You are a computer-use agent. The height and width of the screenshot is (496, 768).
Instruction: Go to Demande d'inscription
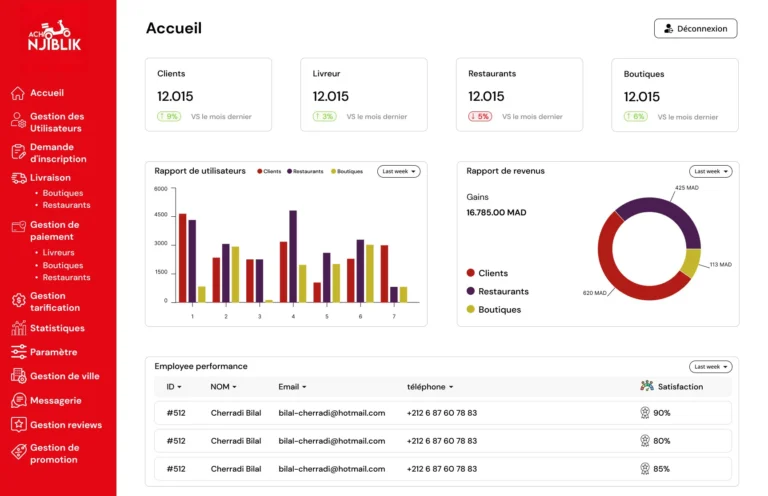coord(58,153)
